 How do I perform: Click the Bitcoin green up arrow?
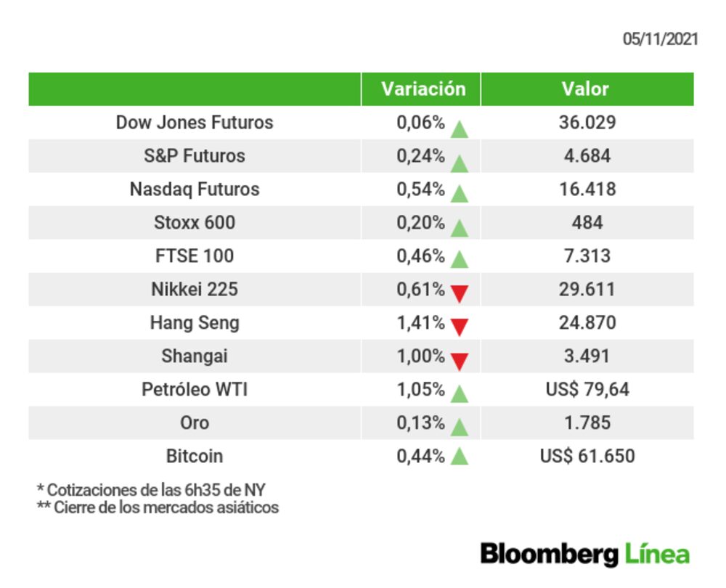tap(459, 457)
